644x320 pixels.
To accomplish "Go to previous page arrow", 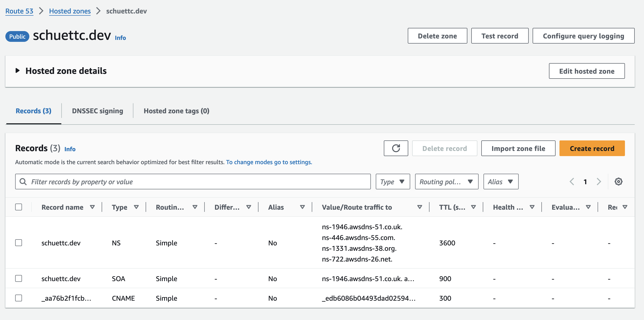I will pos(572,182).
